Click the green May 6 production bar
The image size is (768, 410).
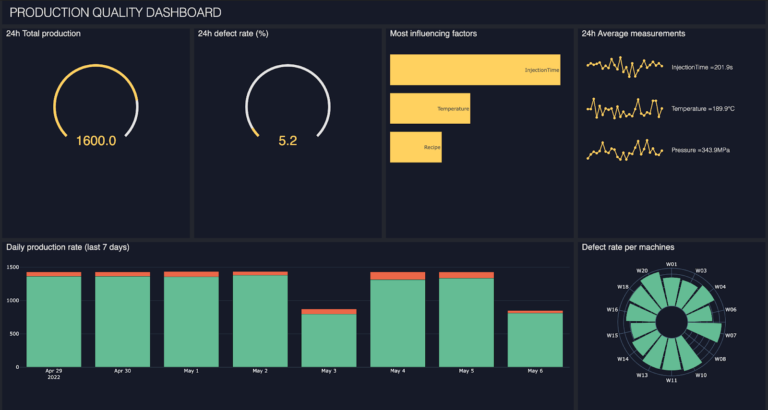tap(535, 340)
